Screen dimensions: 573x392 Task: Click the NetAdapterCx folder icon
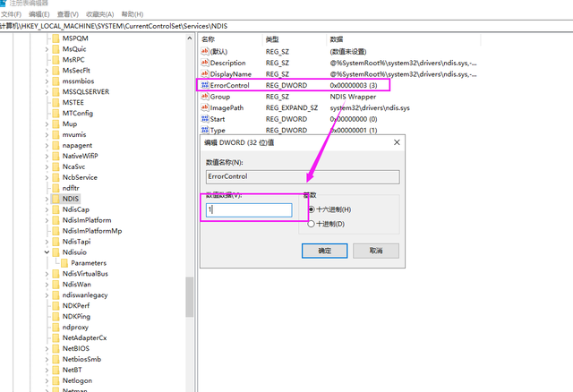click(x=56, y=338)
